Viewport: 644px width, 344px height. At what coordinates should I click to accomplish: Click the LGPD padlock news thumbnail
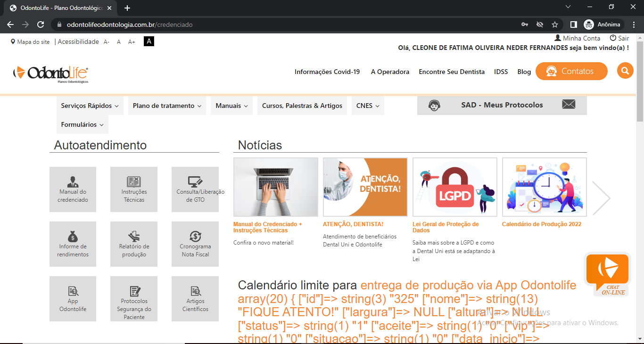pyautogui.click(x=455, y=187)
